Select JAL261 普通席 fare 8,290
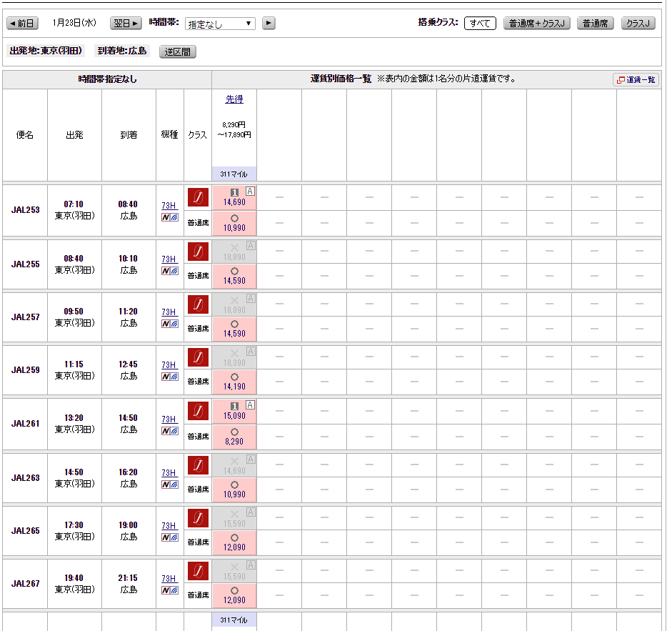The height and width of the screenshot is (631, 672). 234,437
